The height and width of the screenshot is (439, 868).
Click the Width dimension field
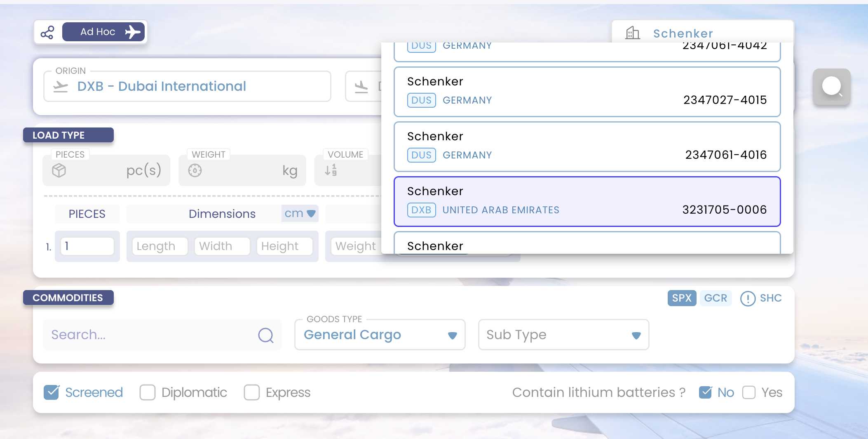point(222,246)
